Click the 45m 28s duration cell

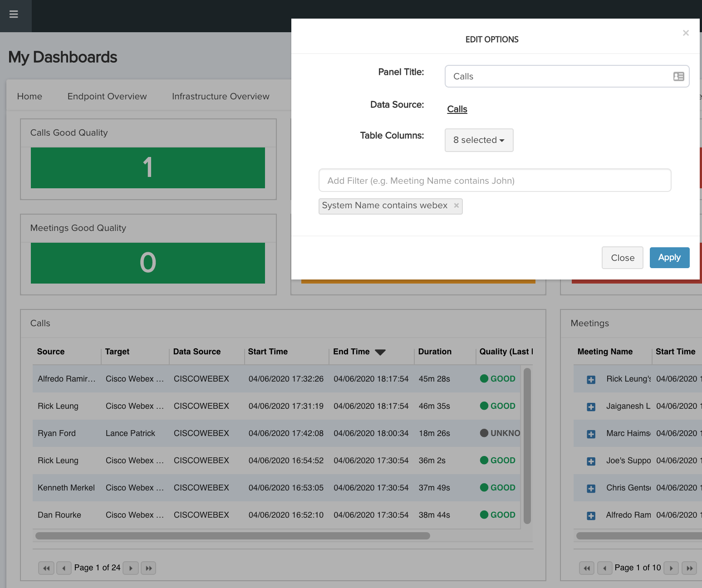(x=434, y=379)
